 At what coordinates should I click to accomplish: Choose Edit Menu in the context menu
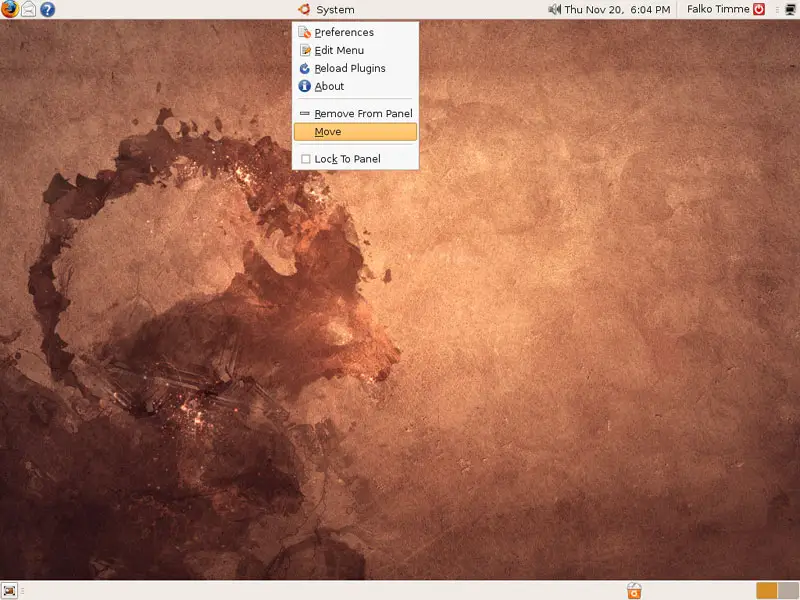339,50
